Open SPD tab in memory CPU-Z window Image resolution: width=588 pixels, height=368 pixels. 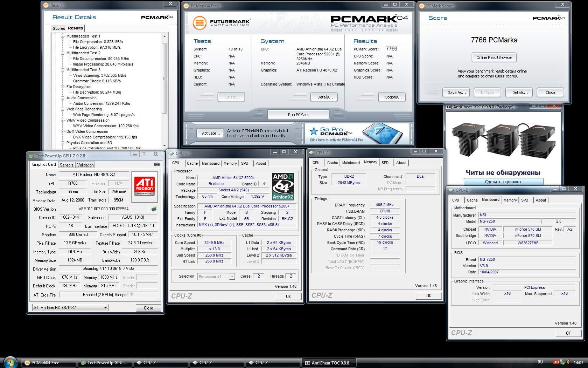pos(385,163)
